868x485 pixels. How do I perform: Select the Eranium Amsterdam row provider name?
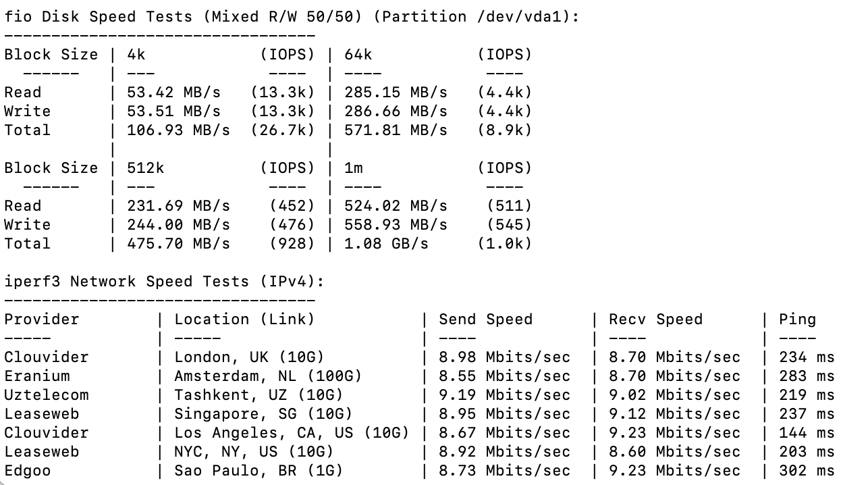[x=37, y=376]
